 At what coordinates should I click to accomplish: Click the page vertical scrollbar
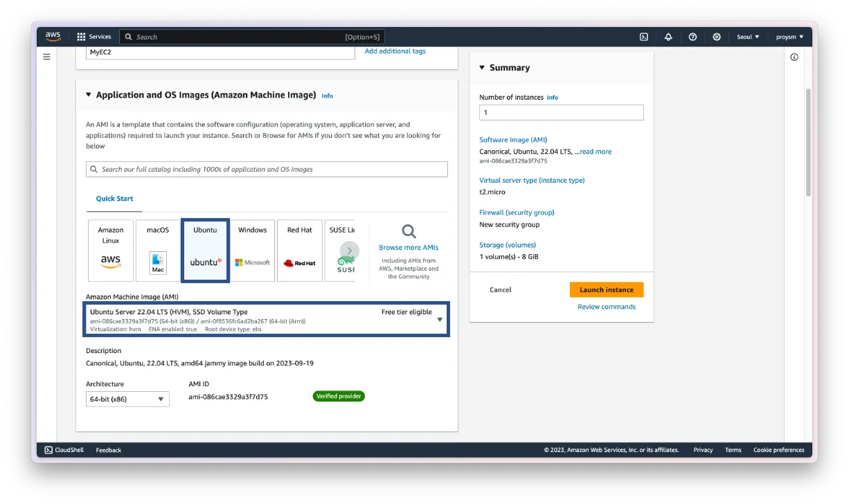pos(807,143)
